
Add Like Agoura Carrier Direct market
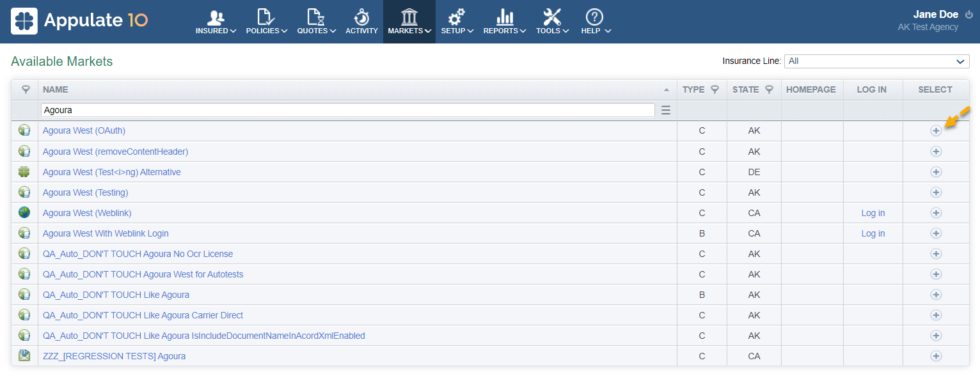(x=936, y=315)
